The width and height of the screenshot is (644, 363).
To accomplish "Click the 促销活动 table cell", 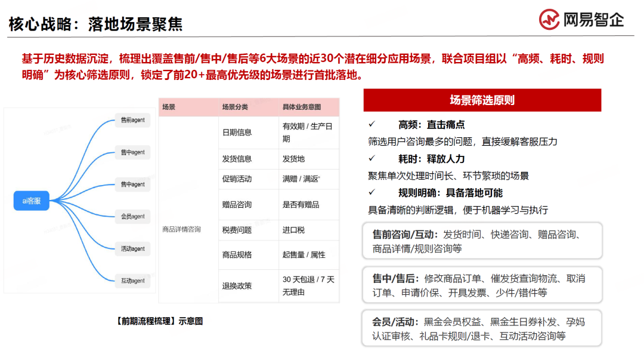I will click(x=237, y=179).
